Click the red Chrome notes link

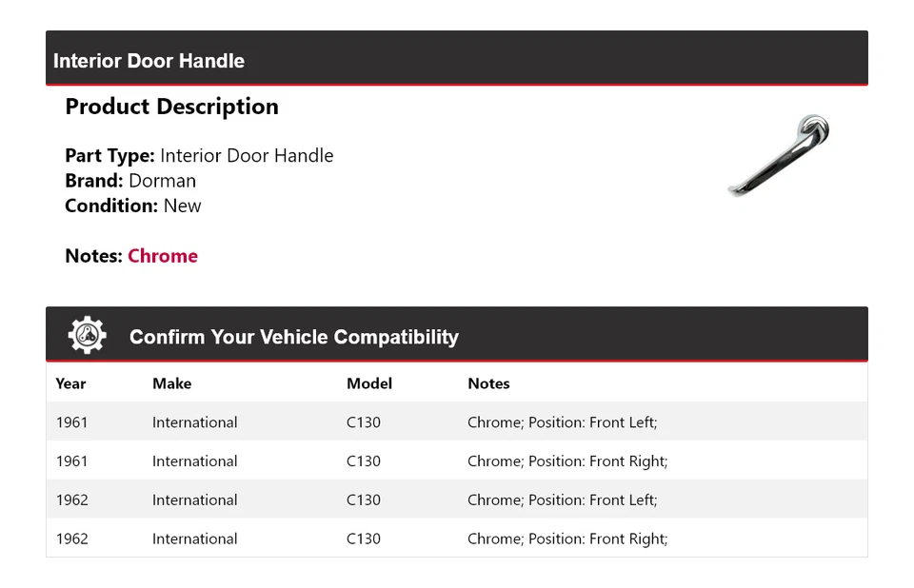(163, 256)
